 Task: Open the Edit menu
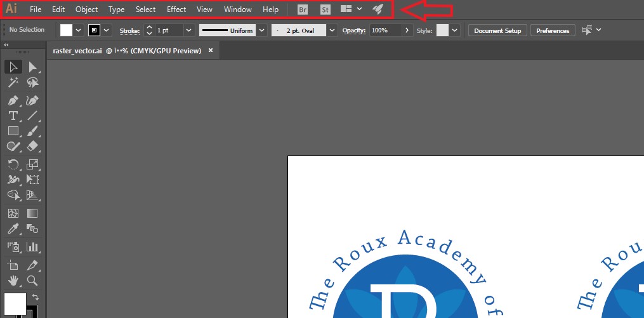[x=58, y=10]
